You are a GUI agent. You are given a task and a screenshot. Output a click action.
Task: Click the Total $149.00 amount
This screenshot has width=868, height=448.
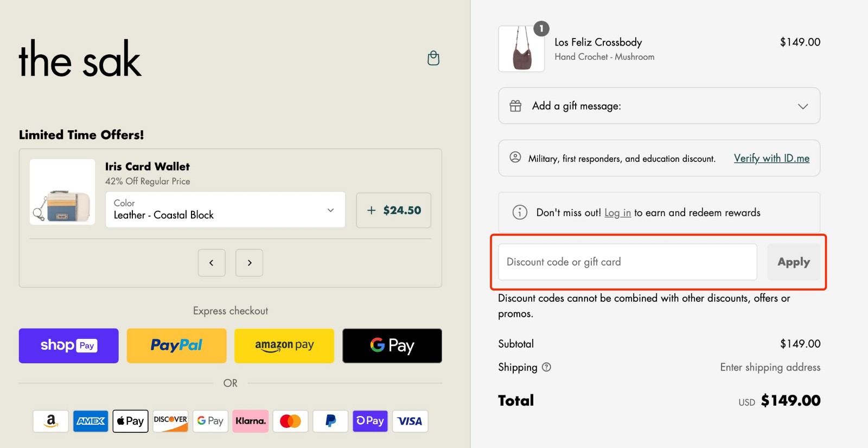(790, 401)
